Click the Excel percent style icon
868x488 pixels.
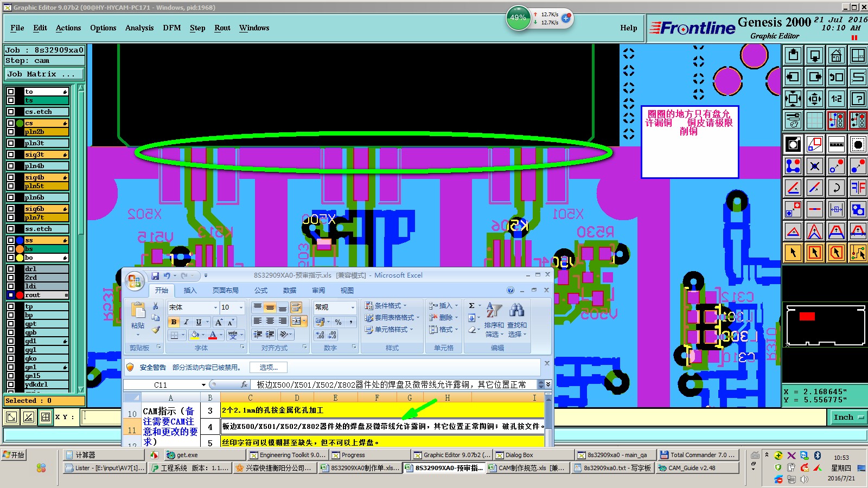[x=338, y=322]
